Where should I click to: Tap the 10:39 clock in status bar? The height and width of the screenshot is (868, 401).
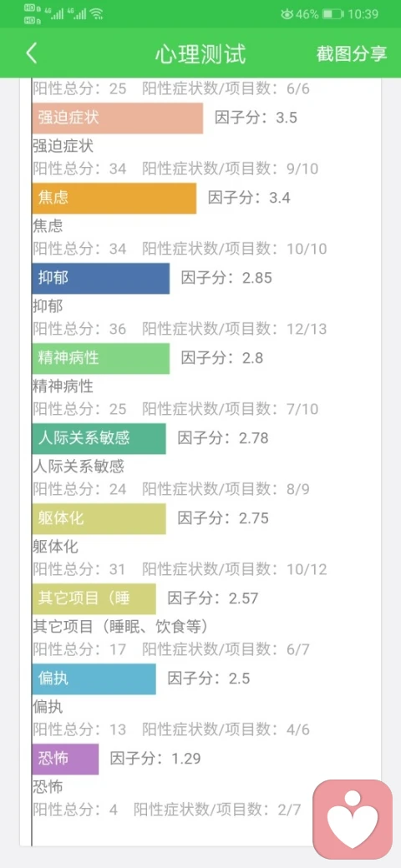(363, 14)
